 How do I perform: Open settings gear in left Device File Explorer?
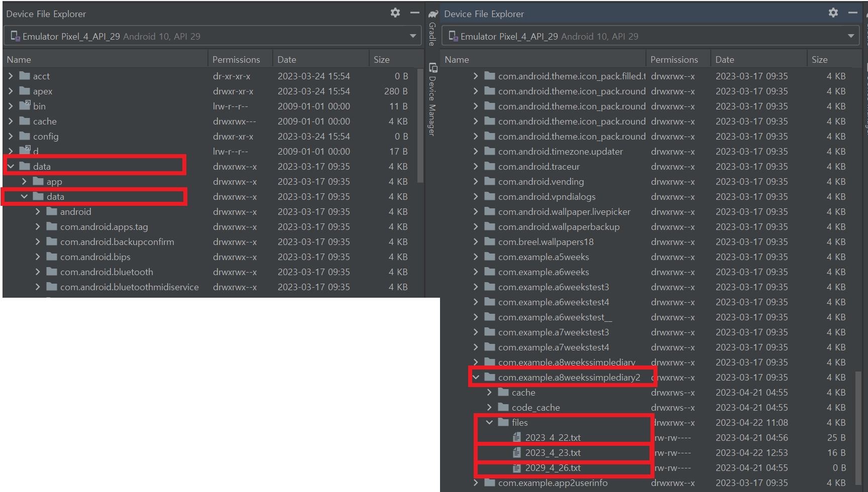coord(395,13)
